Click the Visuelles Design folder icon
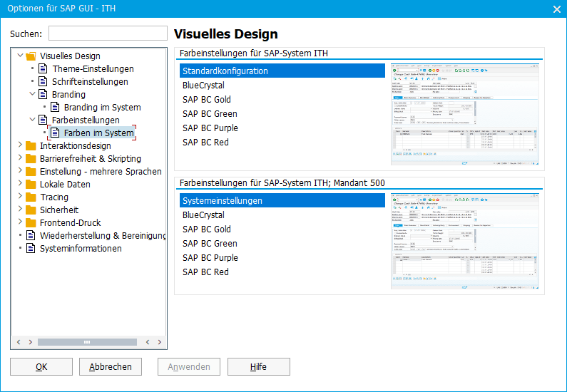This screenshot has height=392, width=567. point(31,56)
